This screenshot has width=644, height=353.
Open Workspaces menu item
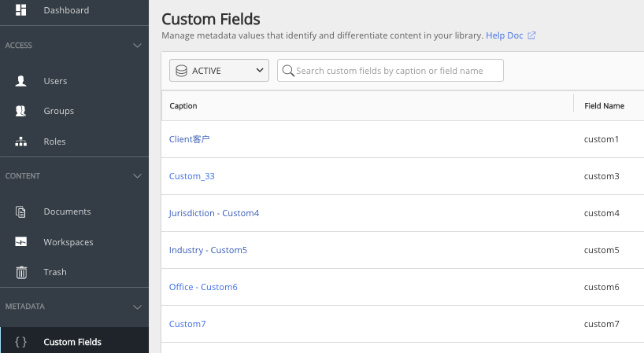pos(68,242)
